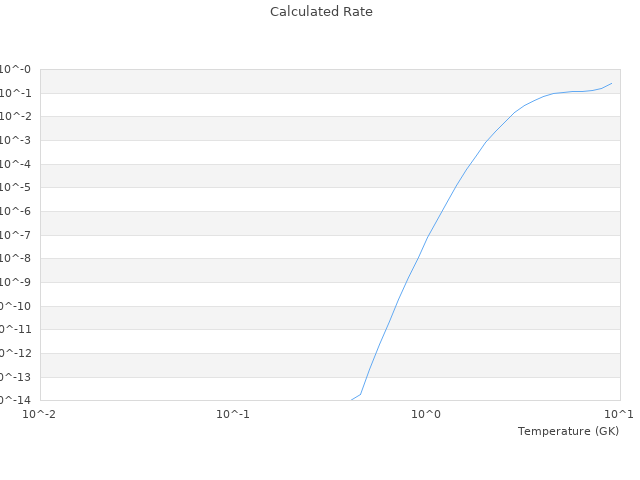Click the 10^-13 y-axis tick label
This screenshot has width=640, height=480.
tap(16, 377)
